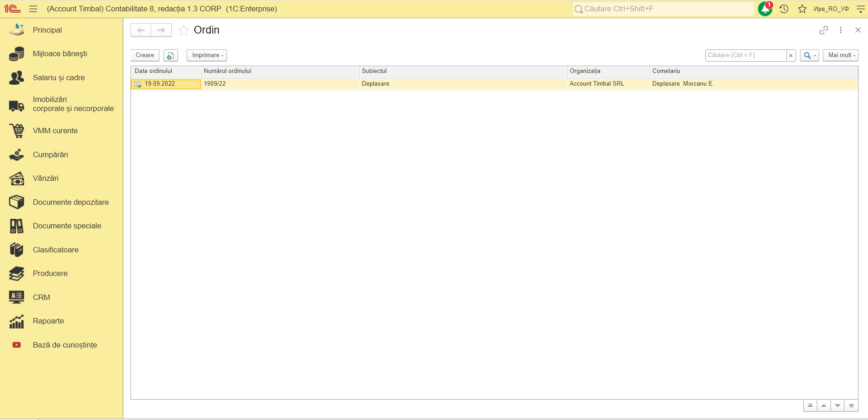Click the Creare button
Image resolution: width=868 pixels, height=420 pixels.
[145, 55]
